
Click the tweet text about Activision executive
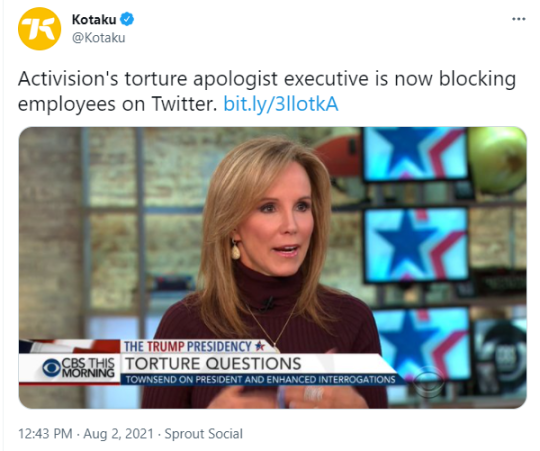pos(267,91)
